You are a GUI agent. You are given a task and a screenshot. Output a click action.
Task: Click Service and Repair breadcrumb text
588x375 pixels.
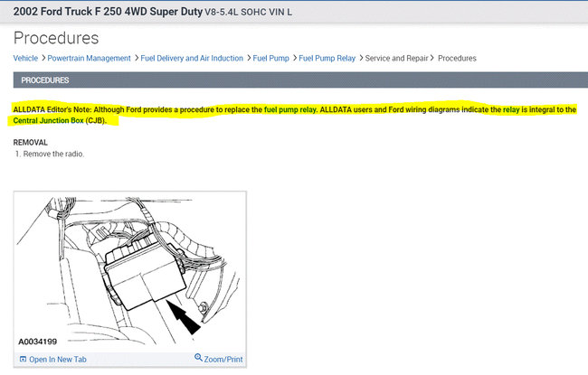click(x=396, y=58)
